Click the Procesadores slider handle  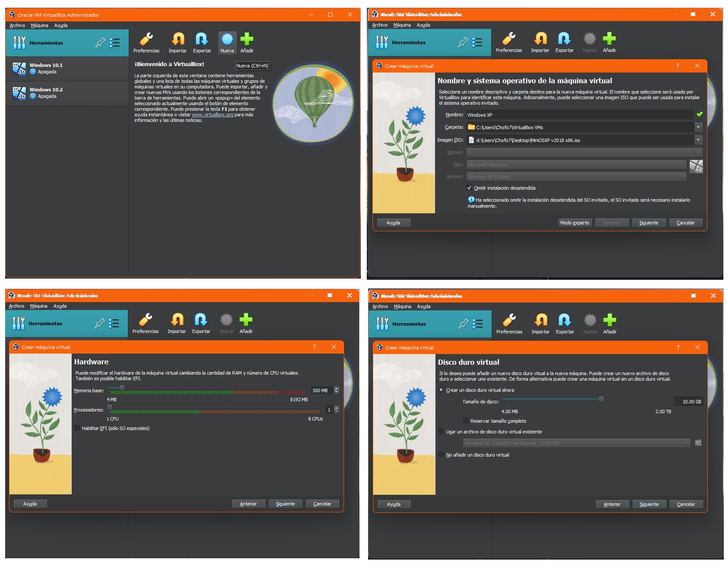click(x=109, y=407)
